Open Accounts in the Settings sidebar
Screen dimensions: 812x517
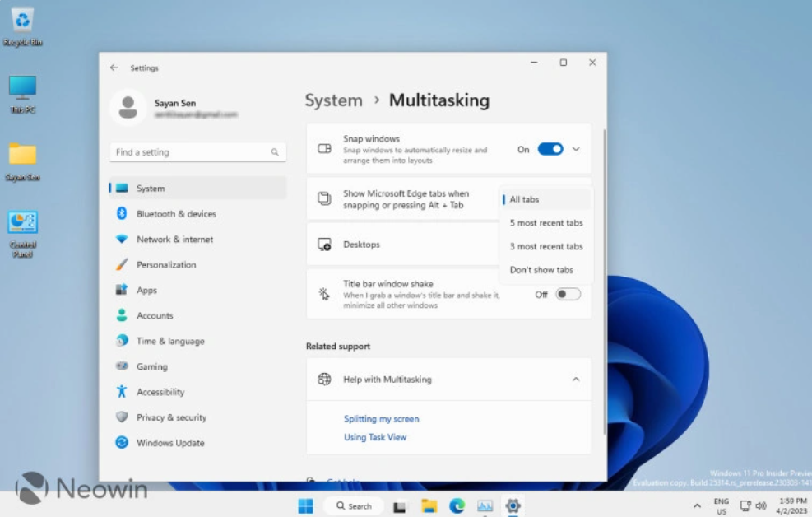pos(197,315)
